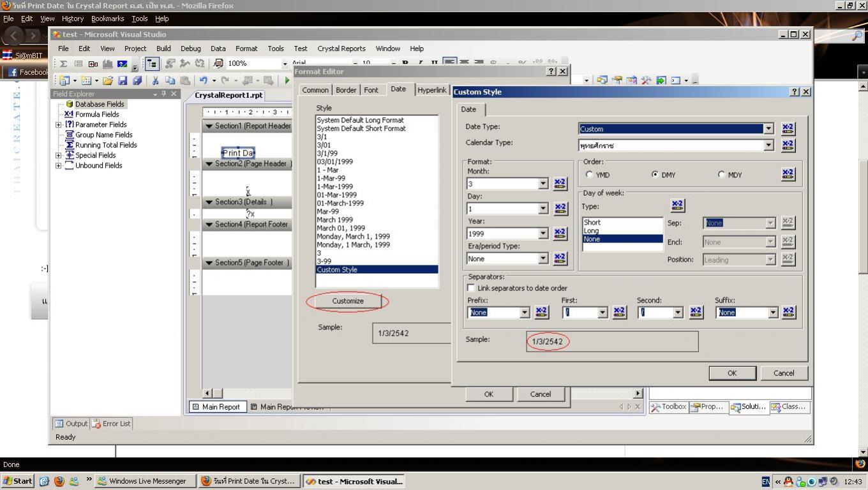Click OK in the Custom Style dialog
Viewport: 868px width, 490px height.
(732, 373)
